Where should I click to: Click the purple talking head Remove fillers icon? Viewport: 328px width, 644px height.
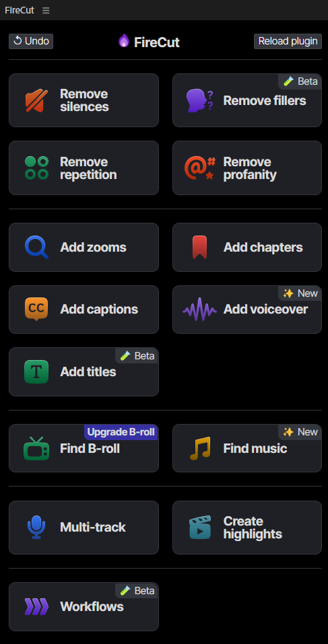pos(200,100)
